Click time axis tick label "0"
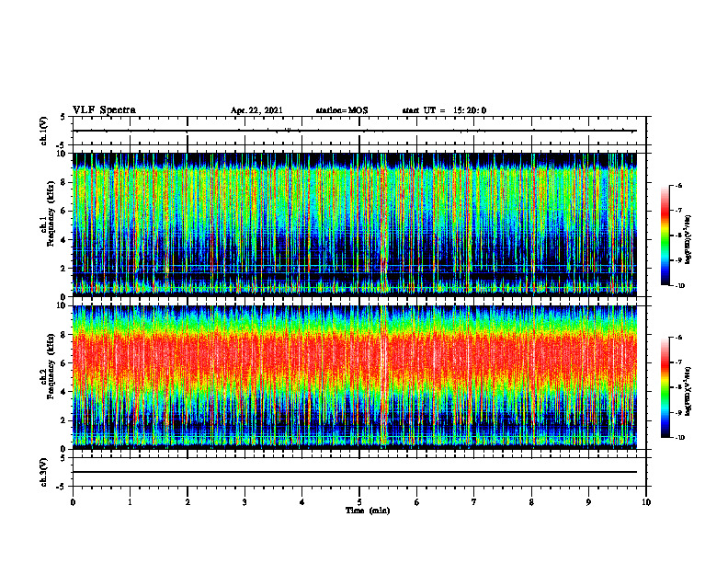This screenshot has height=563, width=728. (73, 502)
